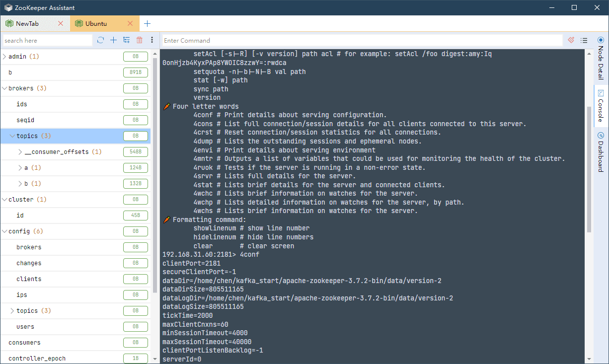Close the Ubuntu tab
609x364 pixels.
[x=130, y=23]
